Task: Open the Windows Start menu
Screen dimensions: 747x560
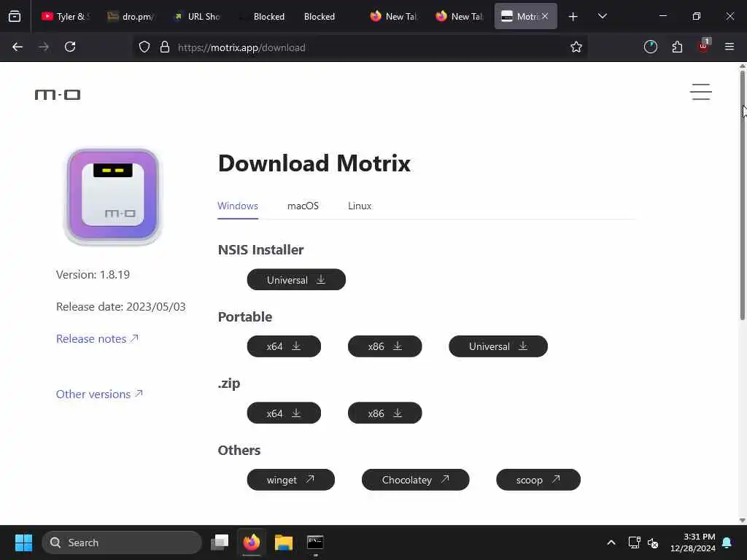Action: [x=23, y=542]
